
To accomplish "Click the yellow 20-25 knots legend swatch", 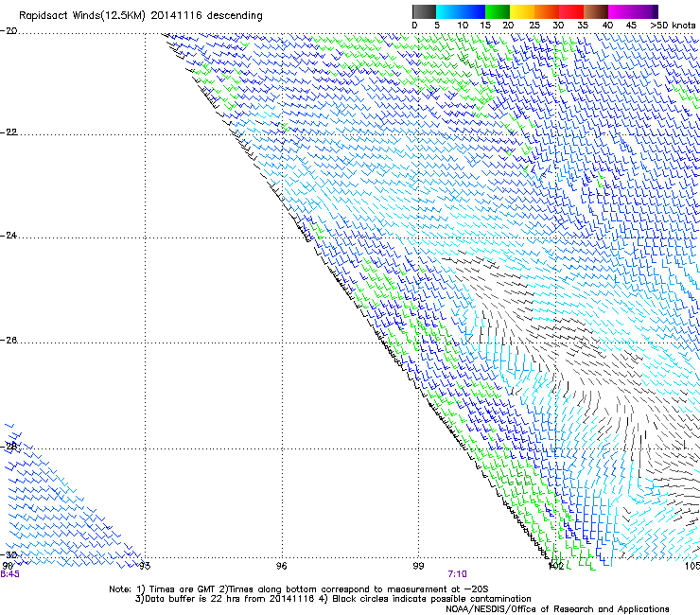I will (522, 11).
